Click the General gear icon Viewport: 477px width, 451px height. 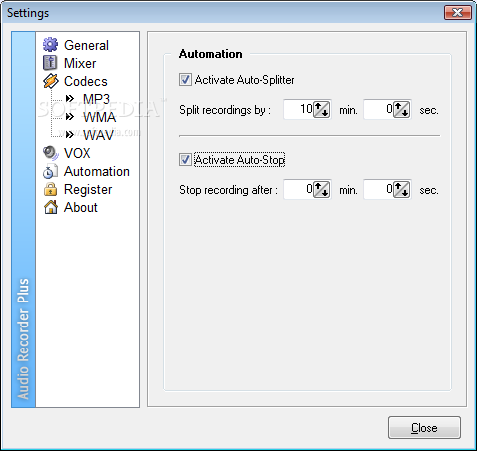[50, 45]
